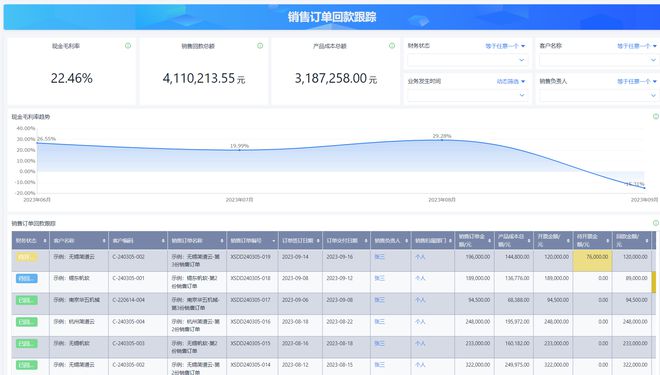Click 个人 link in row XSDD240305-014
The image size is (660, 375).
(420, 365)
